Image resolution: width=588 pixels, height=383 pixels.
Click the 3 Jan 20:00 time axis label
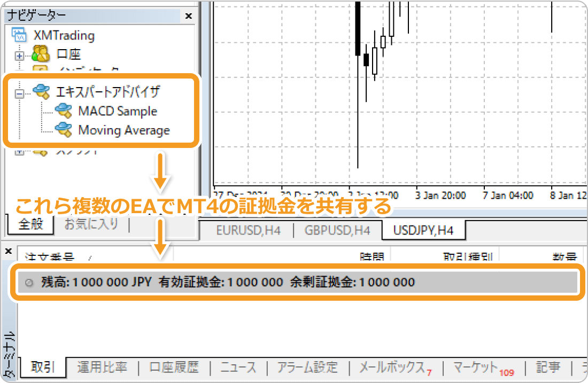[x=440, y=196]
